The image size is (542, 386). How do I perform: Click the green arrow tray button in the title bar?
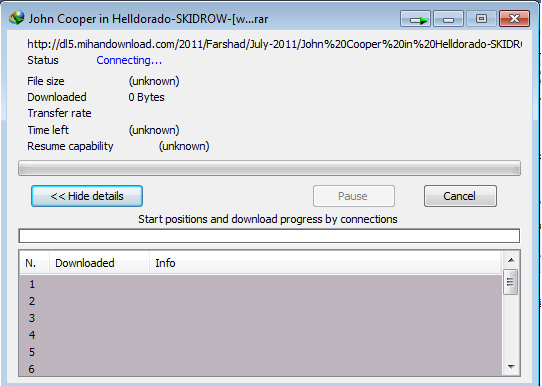pos(415,19)
